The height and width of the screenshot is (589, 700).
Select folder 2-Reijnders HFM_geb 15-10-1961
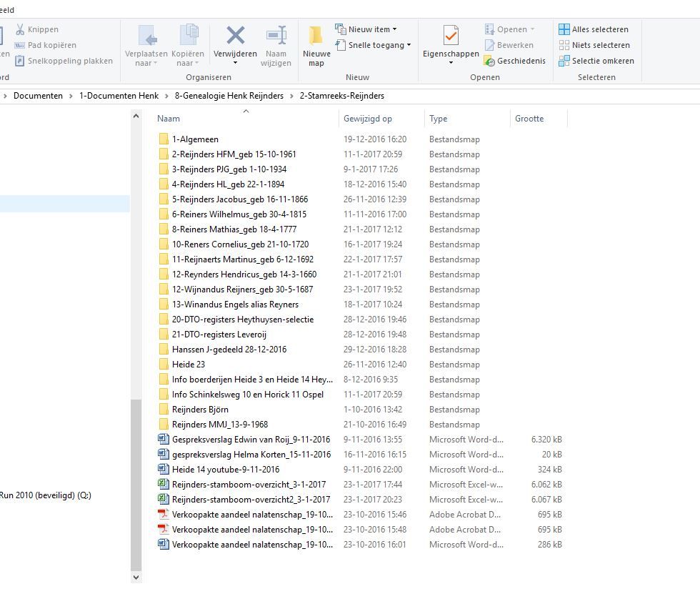tap(234, 154)
